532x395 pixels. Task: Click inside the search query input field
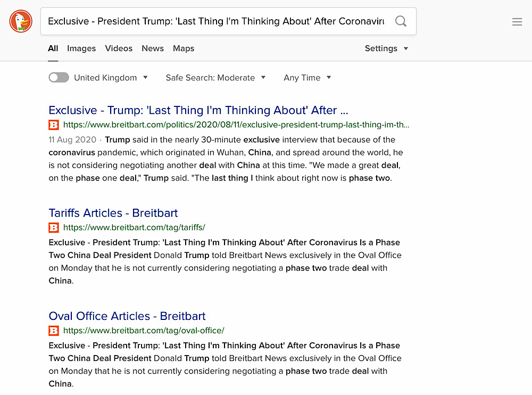click(x=216, y=21)
